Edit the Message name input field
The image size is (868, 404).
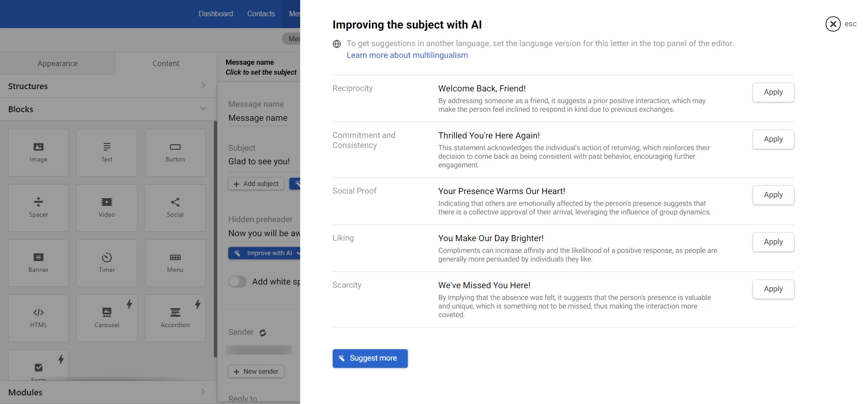(258, 118)
